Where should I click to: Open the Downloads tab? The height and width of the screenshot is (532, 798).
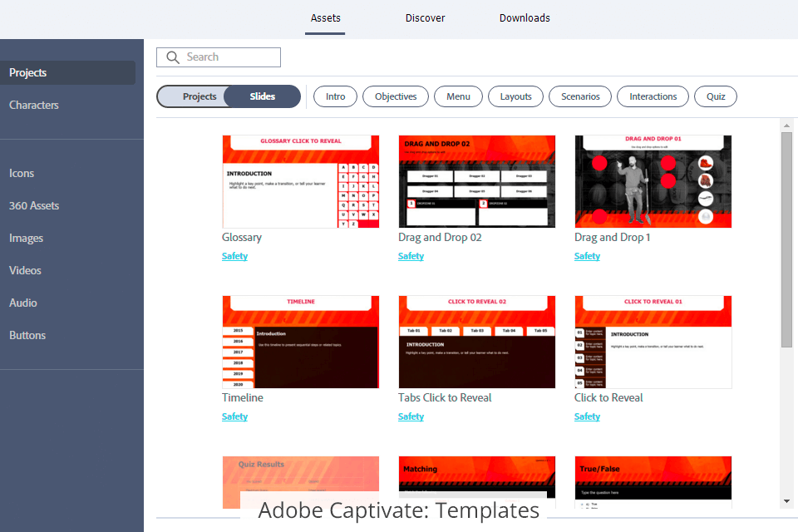pos(525,17)
